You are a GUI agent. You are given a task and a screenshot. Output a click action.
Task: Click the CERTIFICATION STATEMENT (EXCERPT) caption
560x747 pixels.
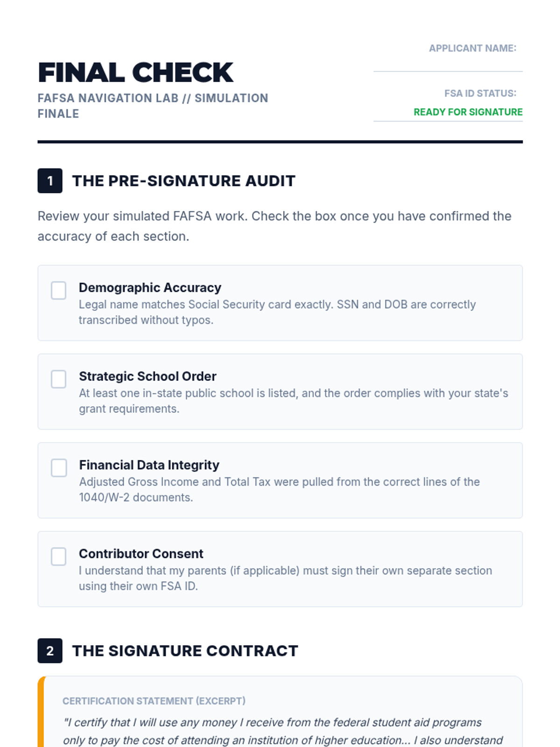pos(154,701)
